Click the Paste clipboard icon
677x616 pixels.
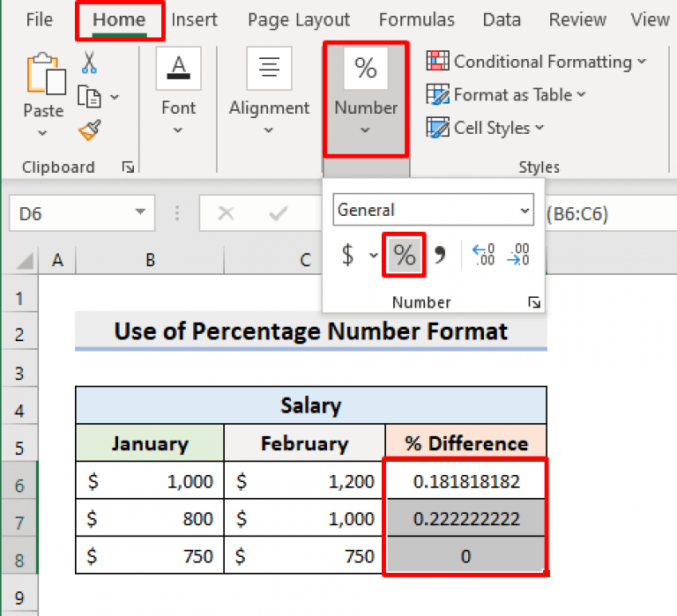point(46,74)
